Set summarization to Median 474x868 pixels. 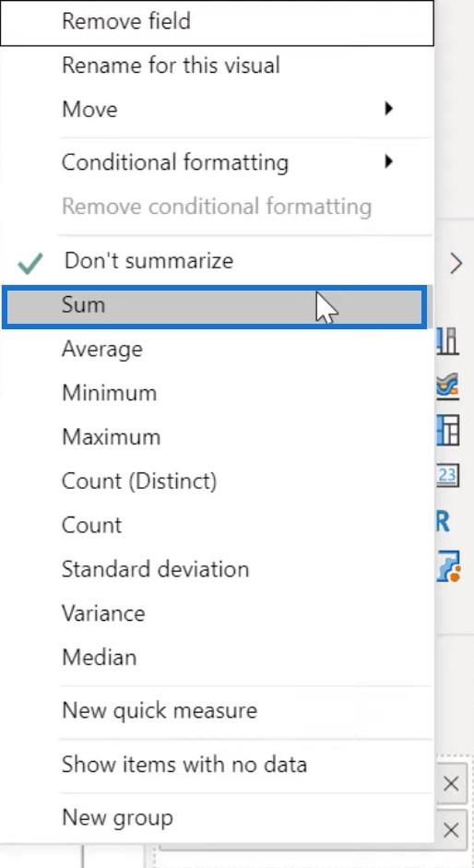click(x=217, y=657)
